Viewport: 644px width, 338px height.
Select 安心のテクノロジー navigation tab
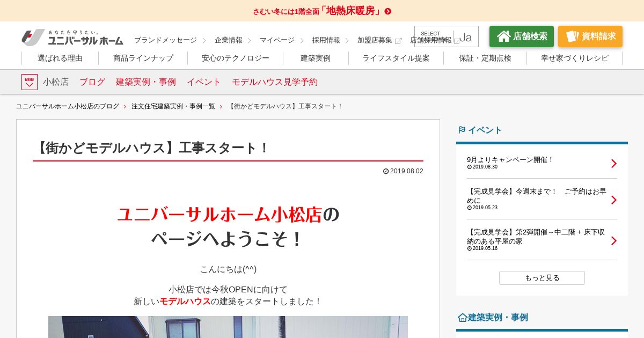(x=236, y=58)
